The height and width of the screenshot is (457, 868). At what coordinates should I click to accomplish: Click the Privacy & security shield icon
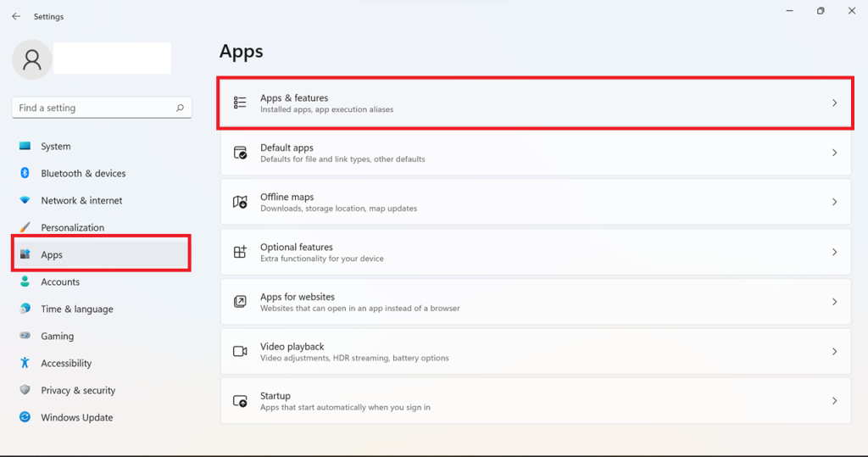point(25,390)
